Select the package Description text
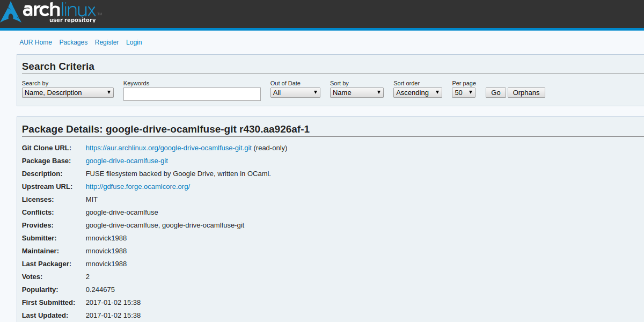 pos(178,174)
